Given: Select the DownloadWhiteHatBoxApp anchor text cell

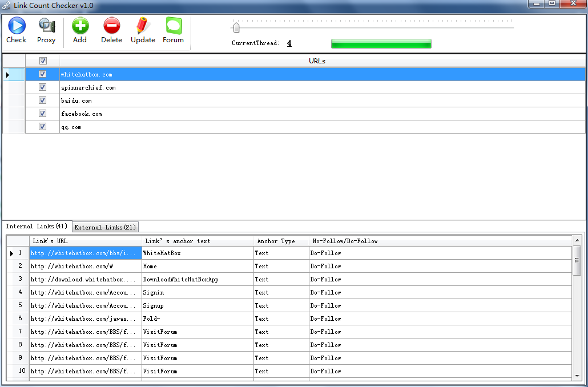Looking at the screenshot, I should pyautogui.click(x=197, y=280).
